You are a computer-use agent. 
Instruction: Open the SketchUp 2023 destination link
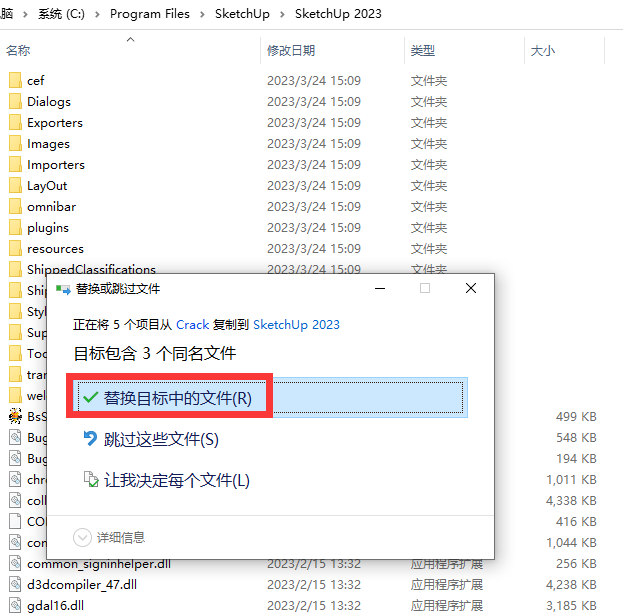296,325
